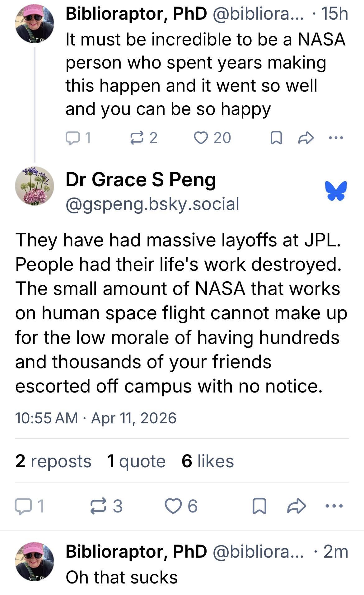Bookmark Biblioraptor's top post

[x=276, y=138]
